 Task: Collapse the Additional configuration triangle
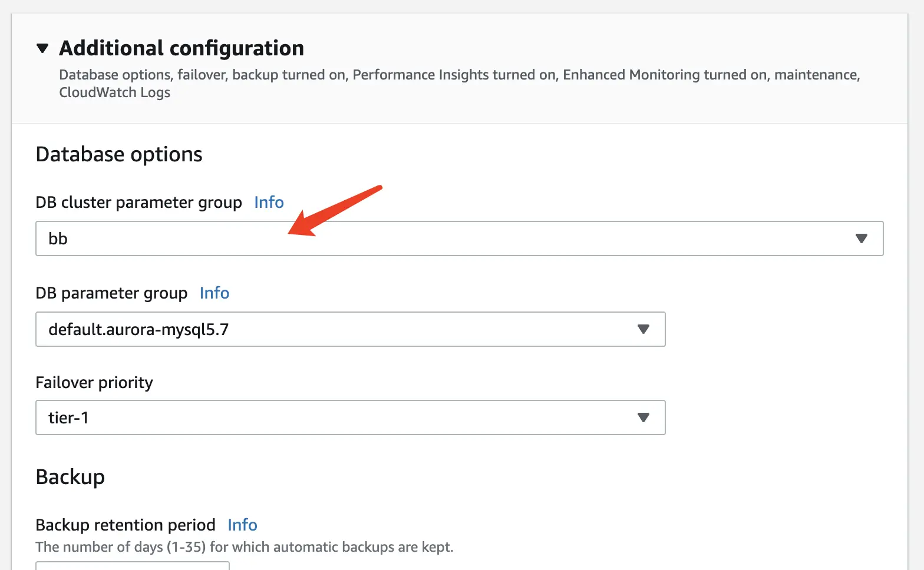[x=42, y=48]
